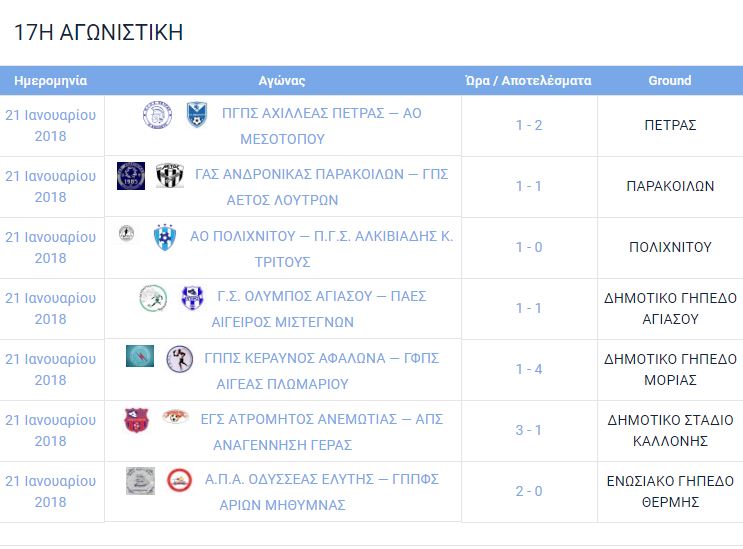Click the ΕΓΣ Ατρόμητος Ανεμώτιας red-blue shield
This screenshot has height=549, width=743.
(x=136, y=420)
